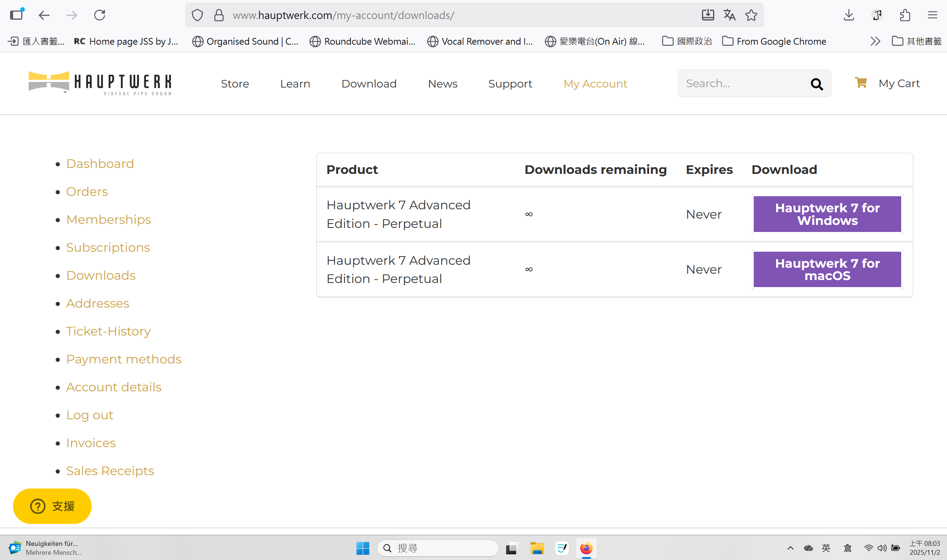The width and height of the screenshot is (947, 560).
Task: Click the Windows taskbar search box
Action: pyautogui.click(x=438, y=548)
